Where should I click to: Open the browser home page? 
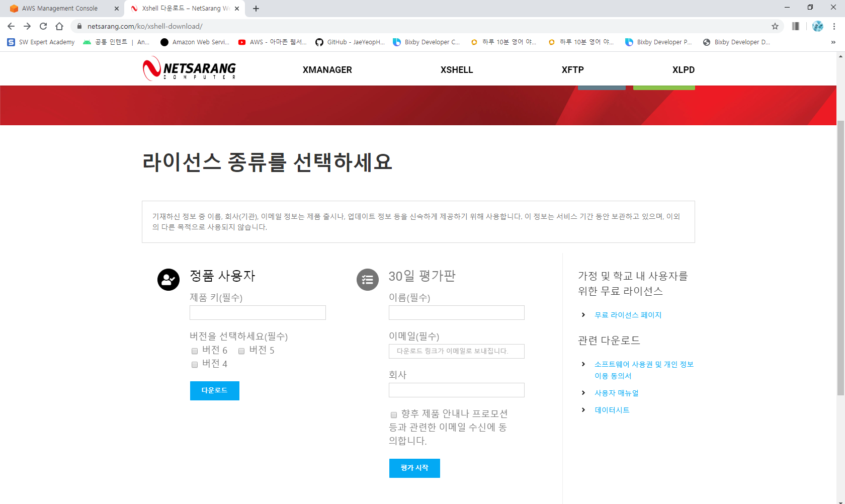coord(59,26)
